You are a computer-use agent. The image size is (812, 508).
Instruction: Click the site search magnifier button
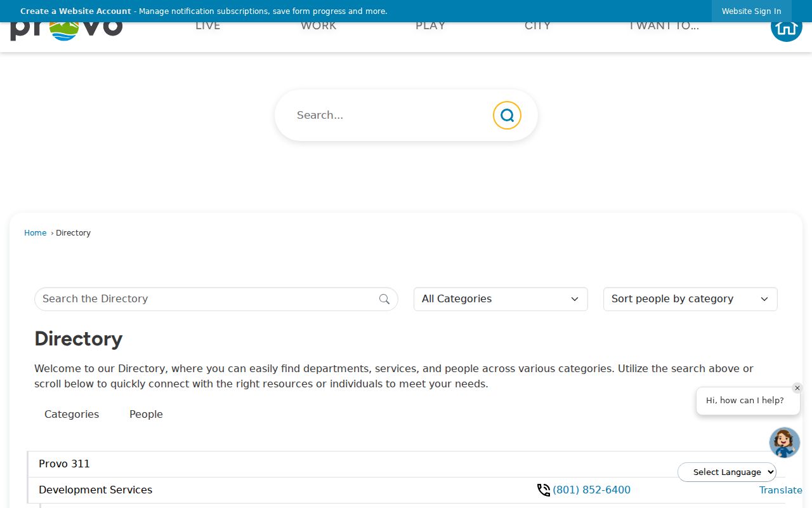(x=507, y=116)
